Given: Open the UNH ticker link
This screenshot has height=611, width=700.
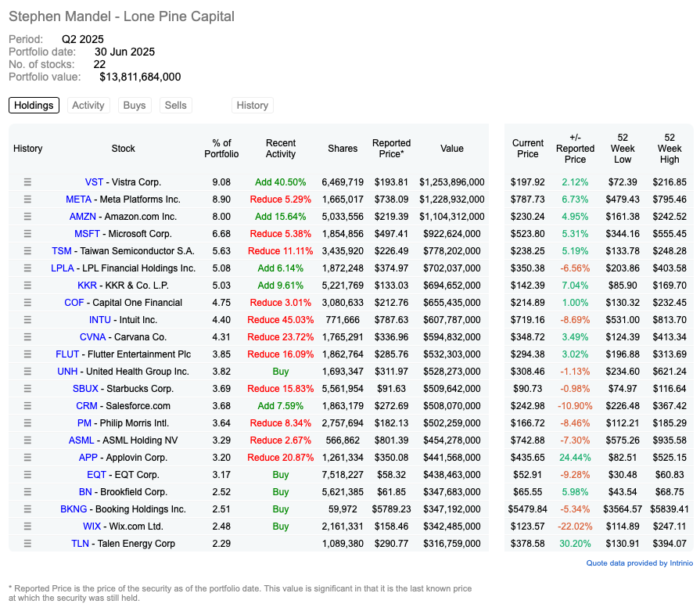Looking at the screenshot, I should click(67, 371).
